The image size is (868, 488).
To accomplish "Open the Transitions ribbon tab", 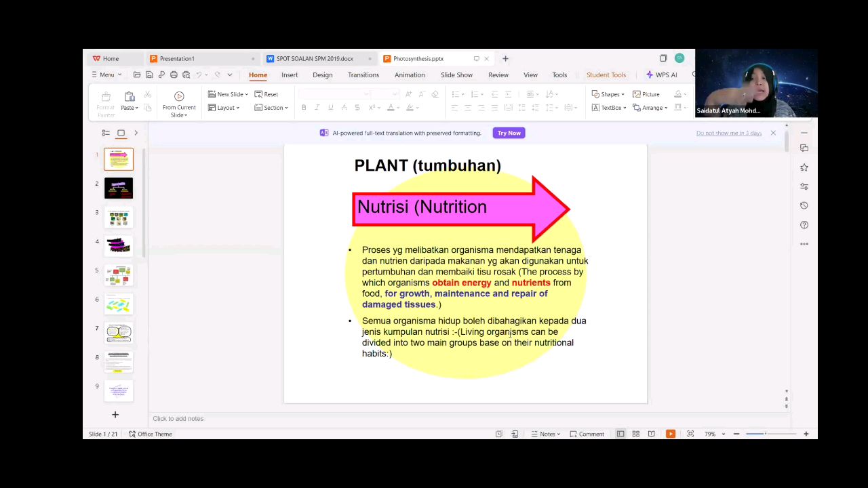I will [x=363, y=75].
